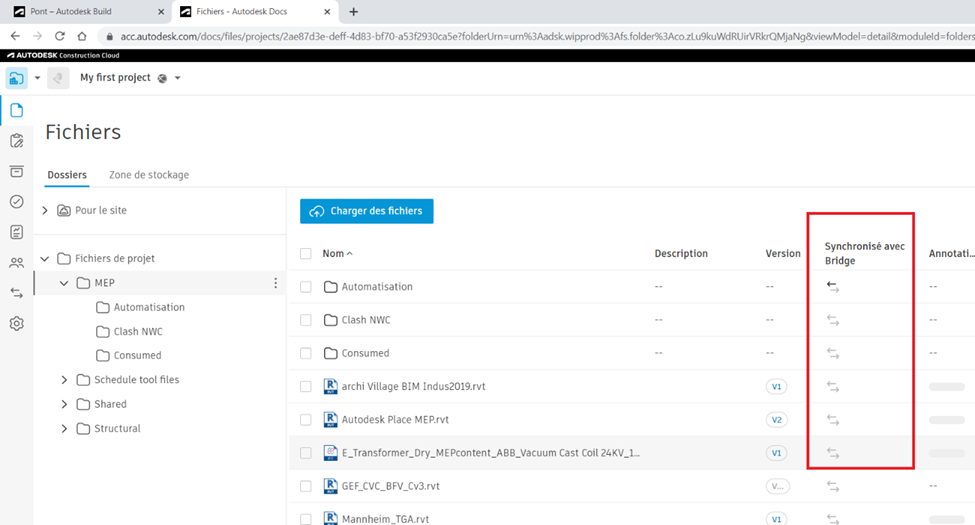975x525 pixels.
Task: Open the Settings gear icon in the sidebar
Action: [17, 323]
